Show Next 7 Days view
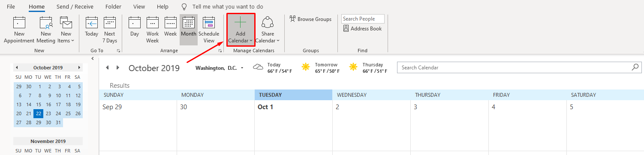Image resolution: width=644 pixels, height=155 pixels. coord(110,30)
